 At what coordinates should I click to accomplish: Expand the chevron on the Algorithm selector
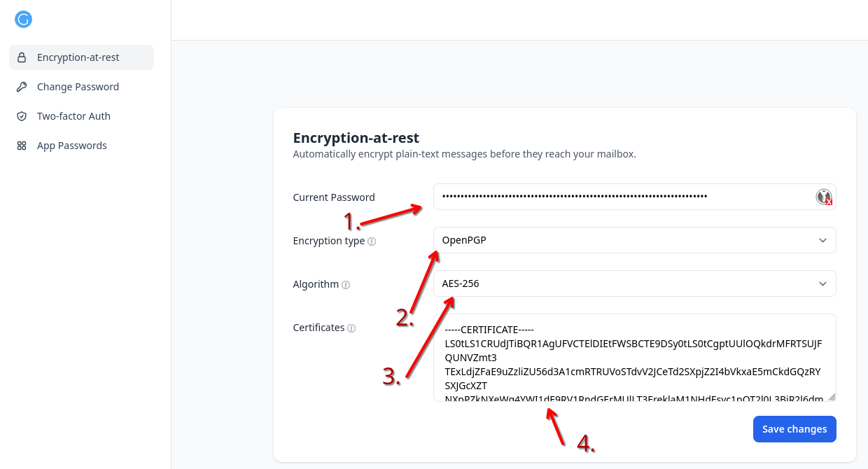coord(822,283)
